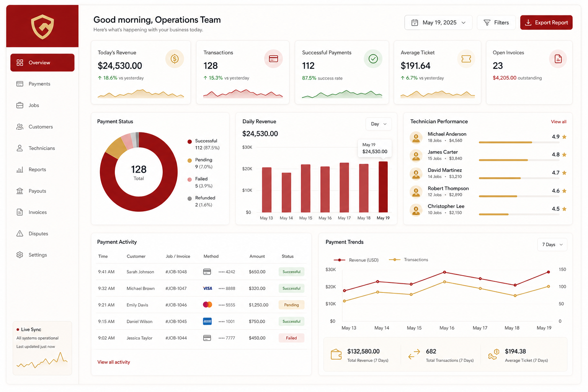The width and height of the screenshot is (588, 392).
Task: Click the Pending legend orange color dot
Action: [189, 160]
